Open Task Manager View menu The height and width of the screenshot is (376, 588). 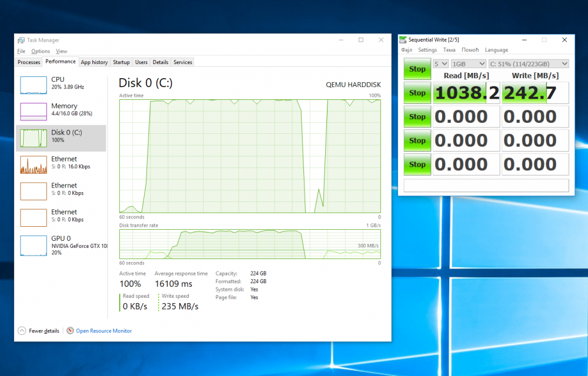tap(62, 51)
